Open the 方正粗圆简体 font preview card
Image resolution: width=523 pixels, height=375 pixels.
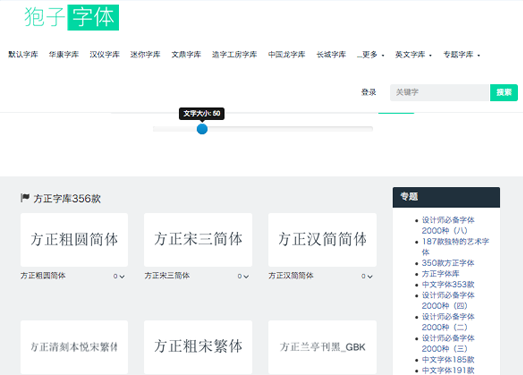[x=74, y=240]
